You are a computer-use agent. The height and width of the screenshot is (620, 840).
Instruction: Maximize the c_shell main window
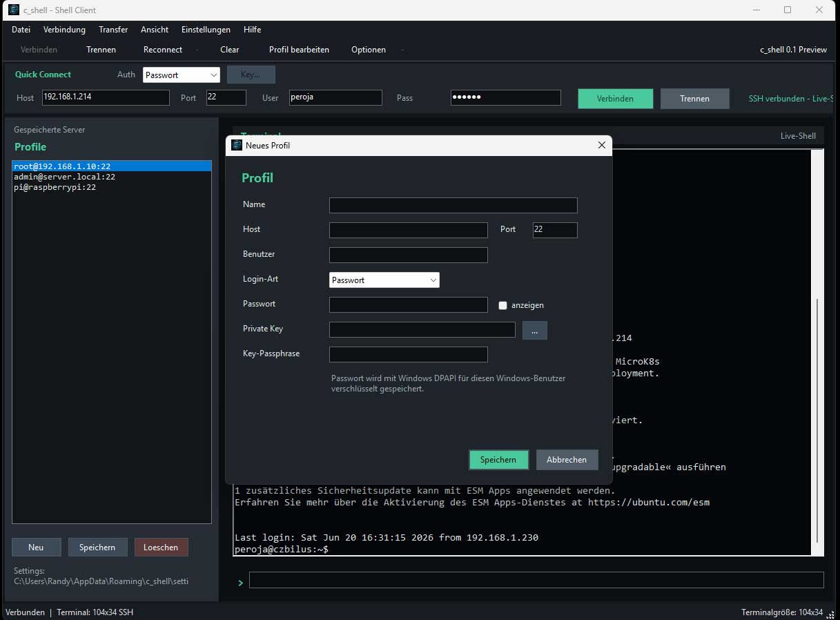point(788,10)
